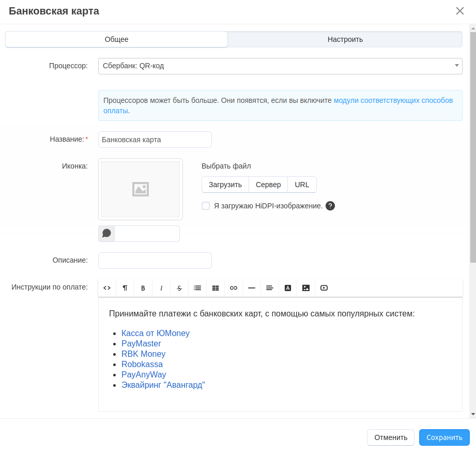The width and height of the screenshot is (476, 455).
Task: Expand the Процессор dropdown list
Action: pyautogui.click(x=280, y=66)
